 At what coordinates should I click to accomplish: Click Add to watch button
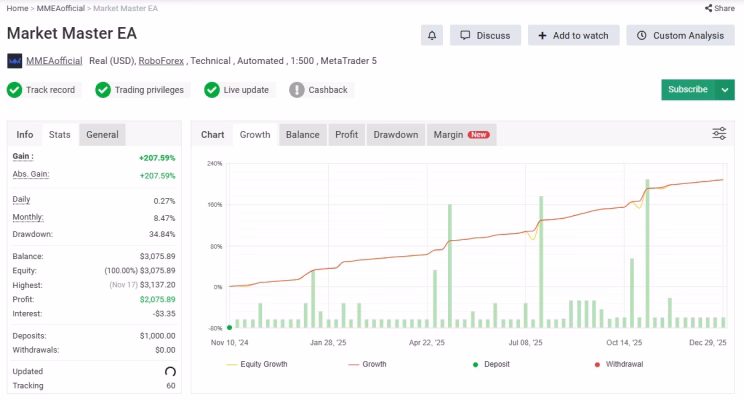pyautogui.click(x=574, y=36)
